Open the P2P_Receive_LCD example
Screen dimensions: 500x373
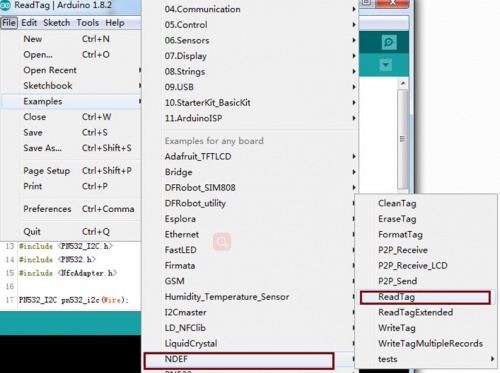[x=426, y=266]
